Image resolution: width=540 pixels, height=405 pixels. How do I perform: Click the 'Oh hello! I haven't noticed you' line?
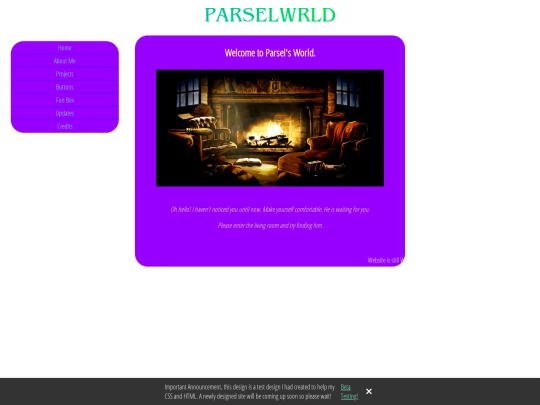coord(270,209)
